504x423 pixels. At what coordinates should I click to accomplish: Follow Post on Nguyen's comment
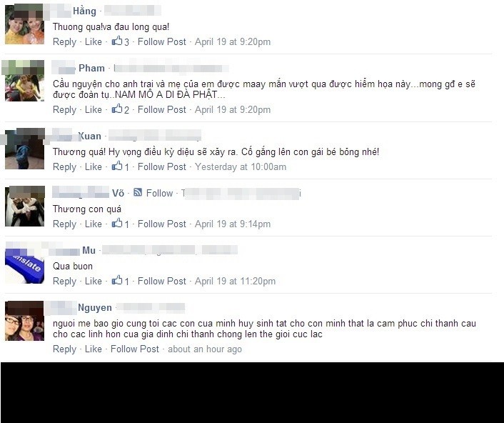pos(135,349)
